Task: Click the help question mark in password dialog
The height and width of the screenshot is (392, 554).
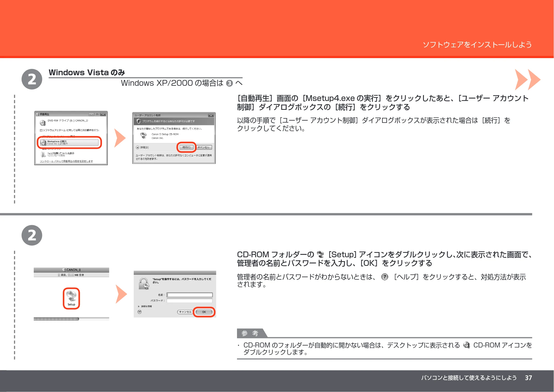Action: tap(140, 312)
